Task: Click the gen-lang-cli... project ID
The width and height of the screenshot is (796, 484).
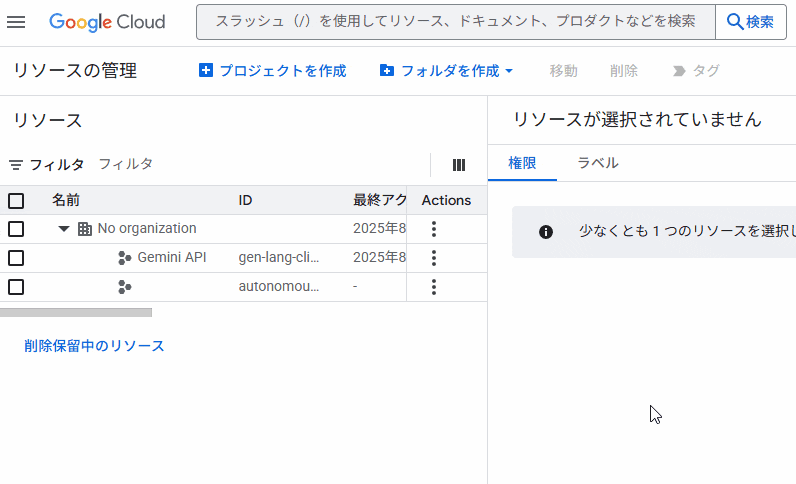Action: [x=279, y=257]
